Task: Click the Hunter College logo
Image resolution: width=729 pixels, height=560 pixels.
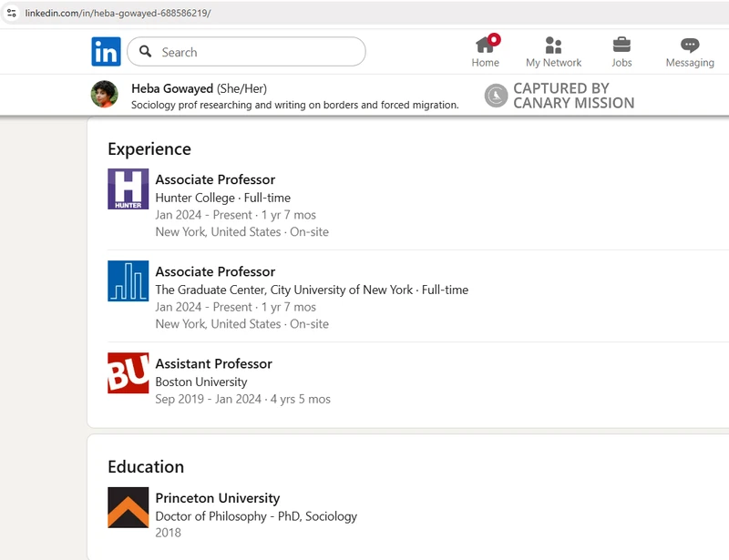Action: (128, 188)
